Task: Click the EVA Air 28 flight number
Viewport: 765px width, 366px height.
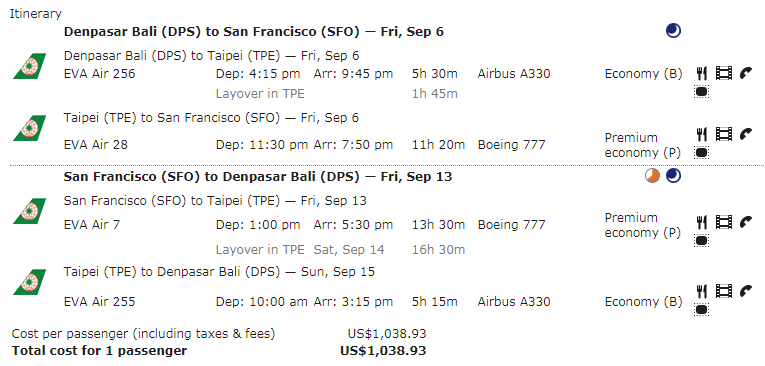Action: 96,145
